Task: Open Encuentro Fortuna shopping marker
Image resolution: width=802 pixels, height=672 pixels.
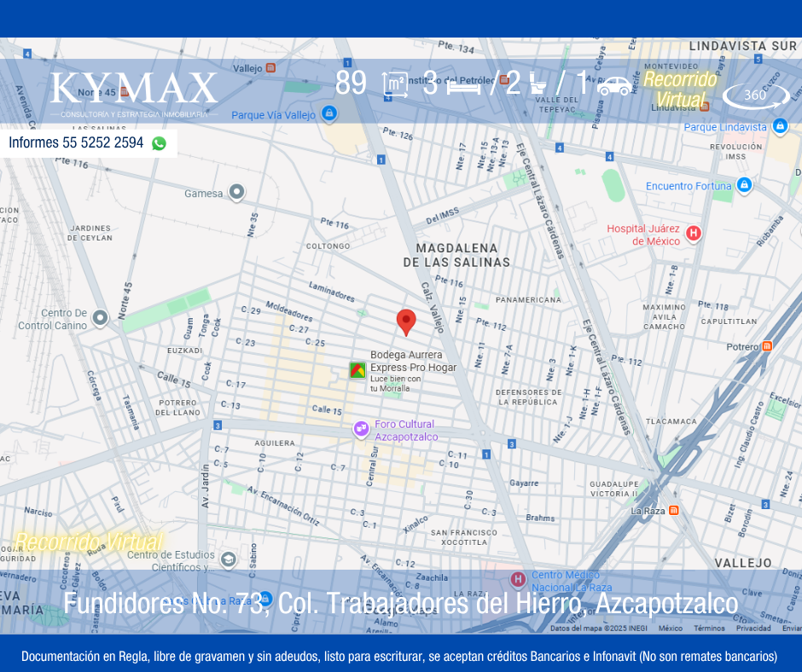Action: pyautogui.click(x=744, y=184)
